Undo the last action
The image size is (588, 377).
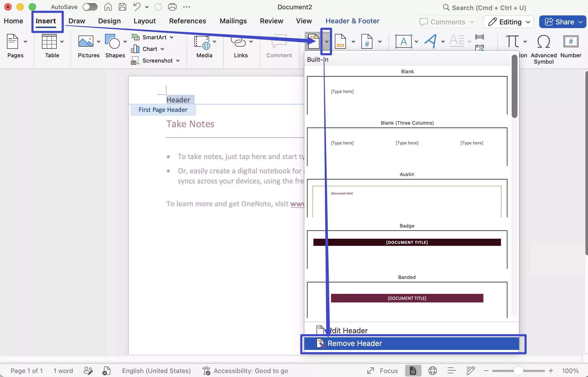click(x=137, y=7)
